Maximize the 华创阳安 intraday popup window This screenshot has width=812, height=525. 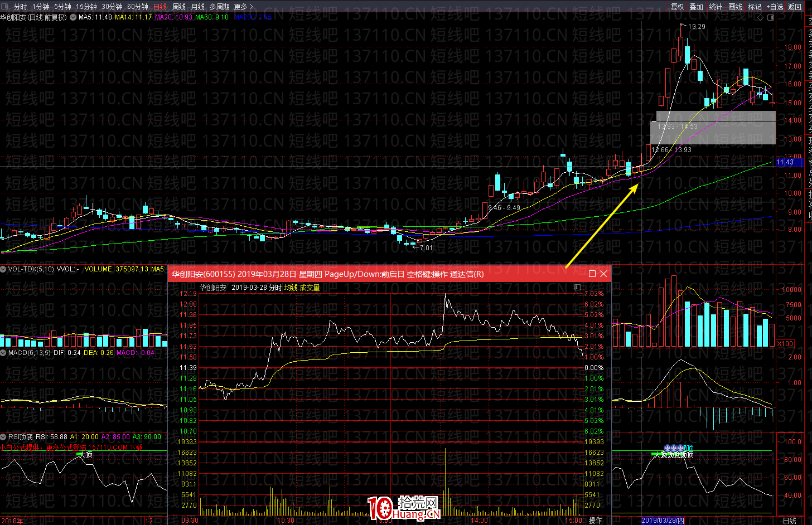coord(592,274)
